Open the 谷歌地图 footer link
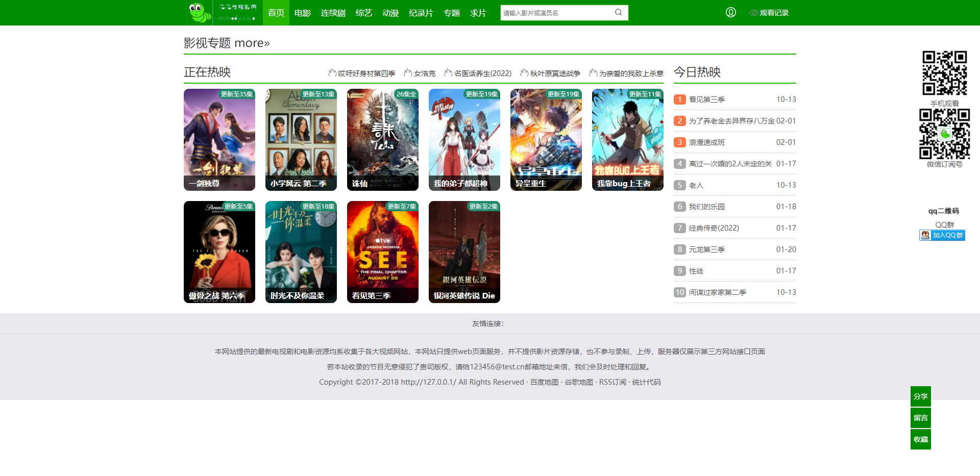 (x=579, y=382)
